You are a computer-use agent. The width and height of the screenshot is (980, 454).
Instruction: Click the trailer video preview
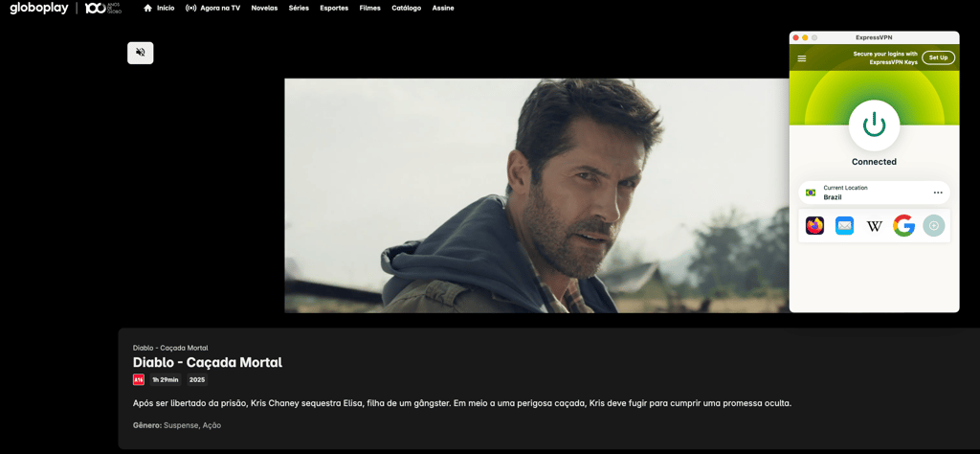[536, 195]
